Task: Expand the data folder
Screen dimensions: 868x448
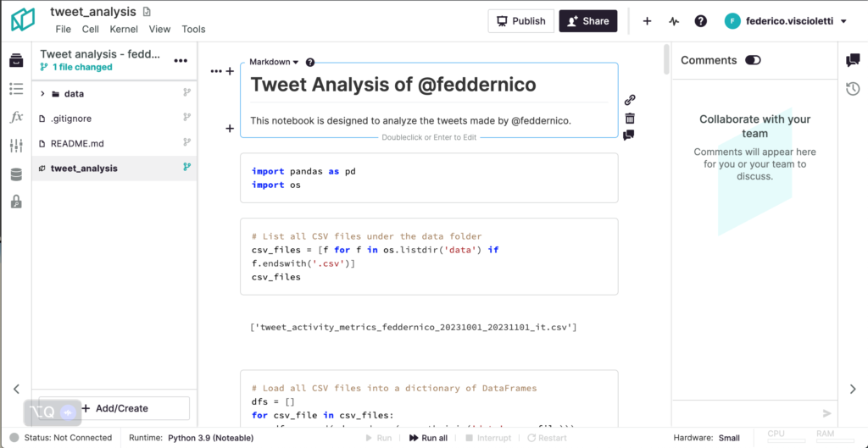Action: click(x=42, y=94)
